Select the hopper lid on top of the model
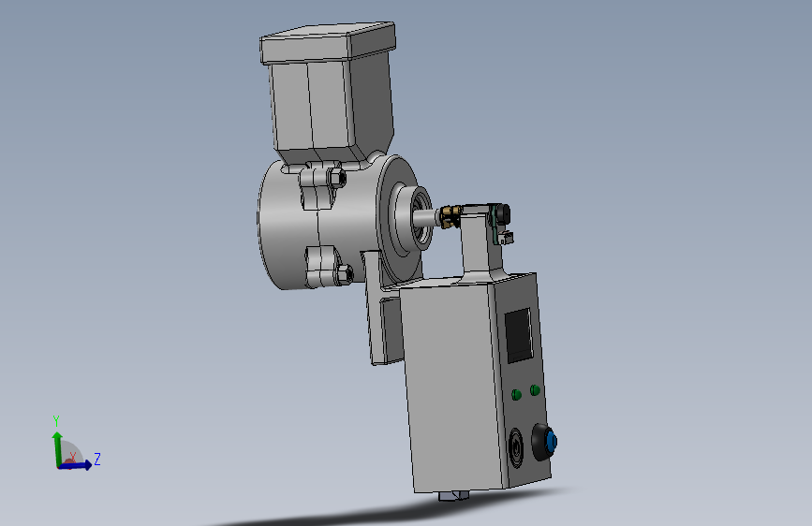This screenshot has height=526, width=812. [328, 42]
